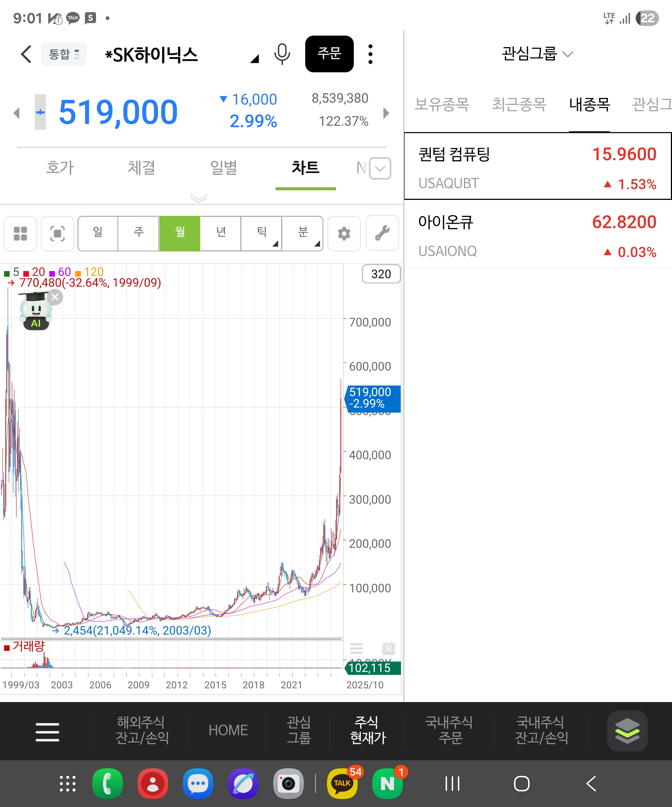
Task: Toggle the 5 moving average legend
Action: click(12, 272)
